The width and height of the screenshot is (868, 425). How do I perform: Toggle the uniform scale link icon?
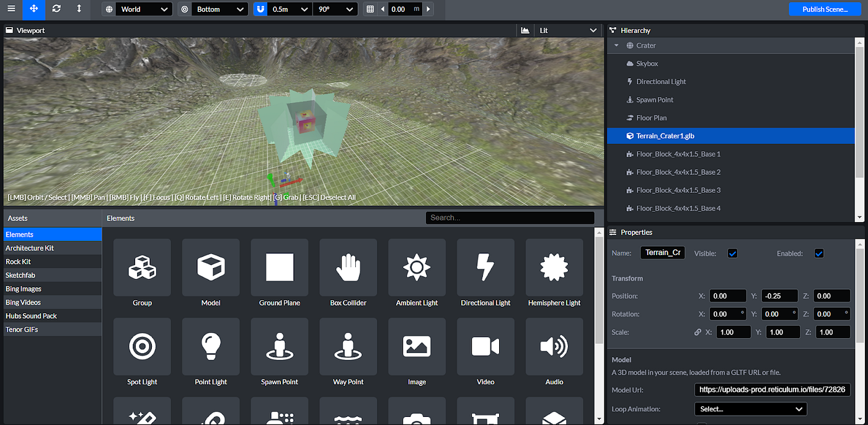[x=698, y=332]
